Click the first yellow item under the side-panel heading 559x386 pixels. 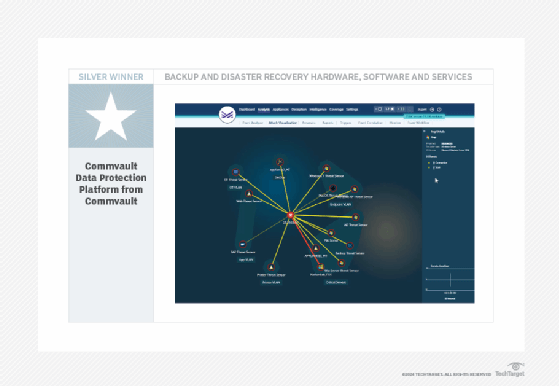pos(437,163)
